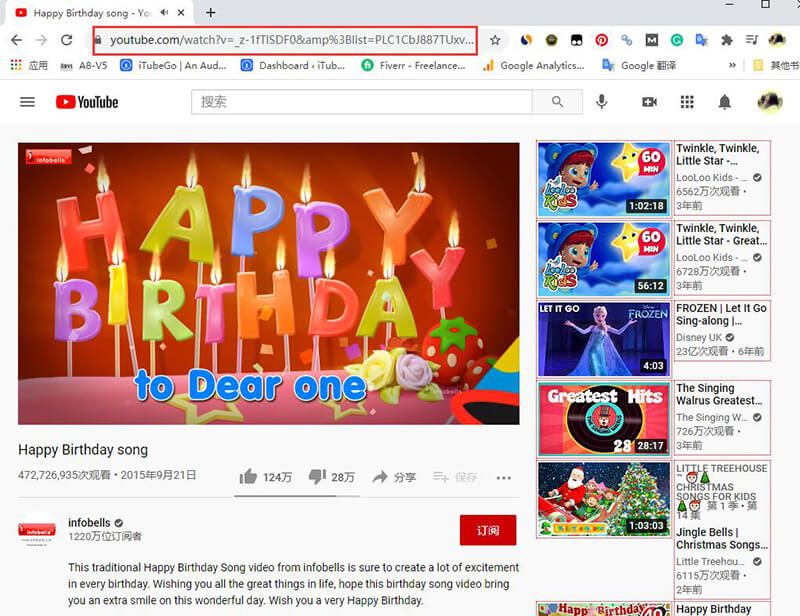Image resolution: width=800 pixels, height=616 pixels.
Task: Reload the page with the refresh icon
Action: coord(66,40)
